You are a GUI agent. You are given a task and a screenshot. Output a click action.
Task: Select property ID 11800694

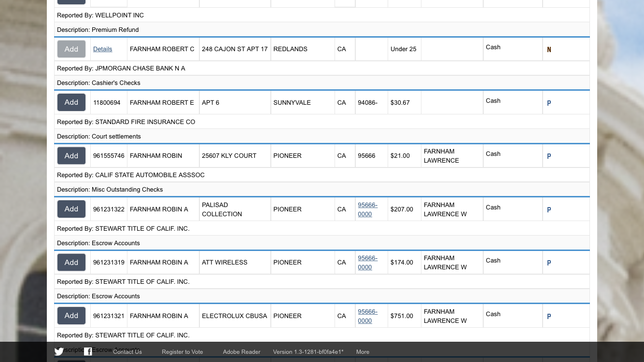(107, 103)
